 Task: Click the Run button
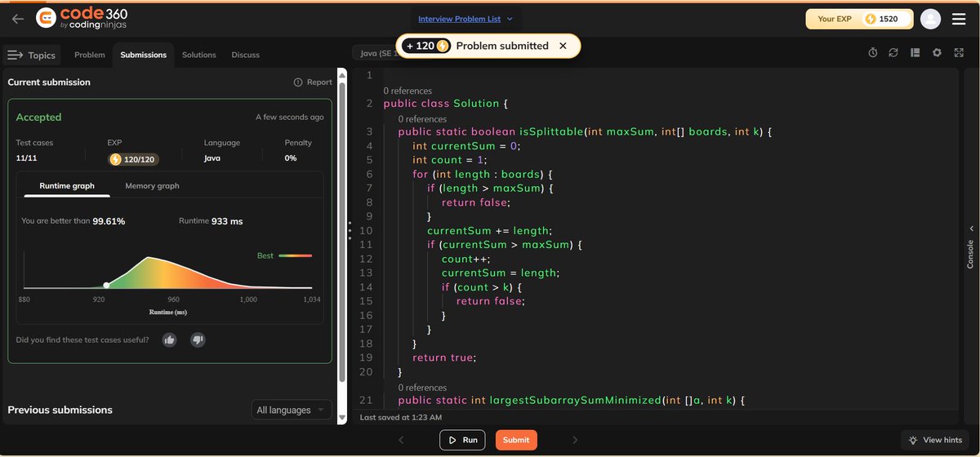[x=462, y=440]
